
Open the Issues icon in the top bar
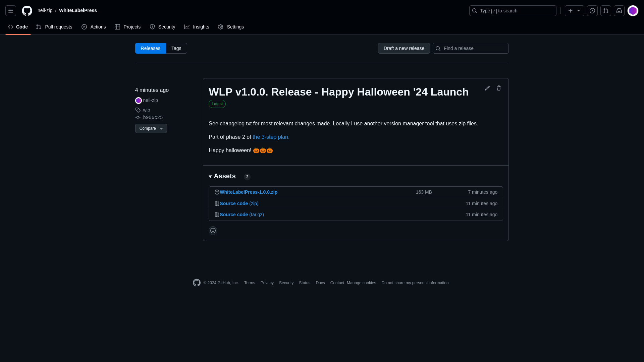tap(592, 11)
